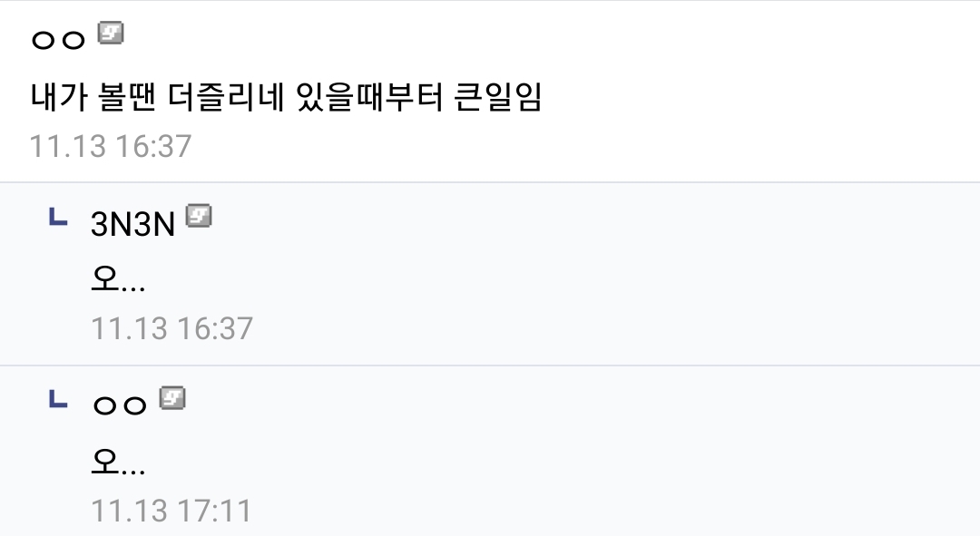Screen dimensions: 980x536
Task: Select 3N3N's reply text 오...
Action: click(x=118, y=279)
